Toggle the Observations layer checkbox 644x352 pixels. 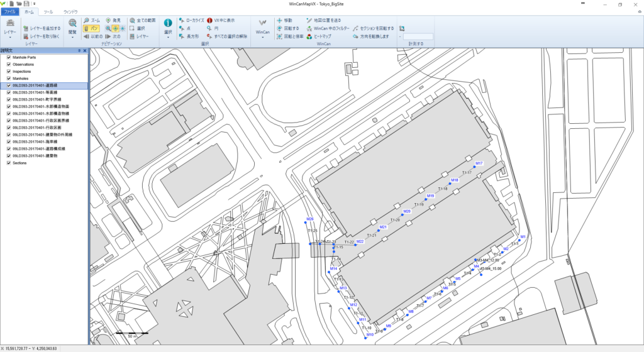click(8, 64)
